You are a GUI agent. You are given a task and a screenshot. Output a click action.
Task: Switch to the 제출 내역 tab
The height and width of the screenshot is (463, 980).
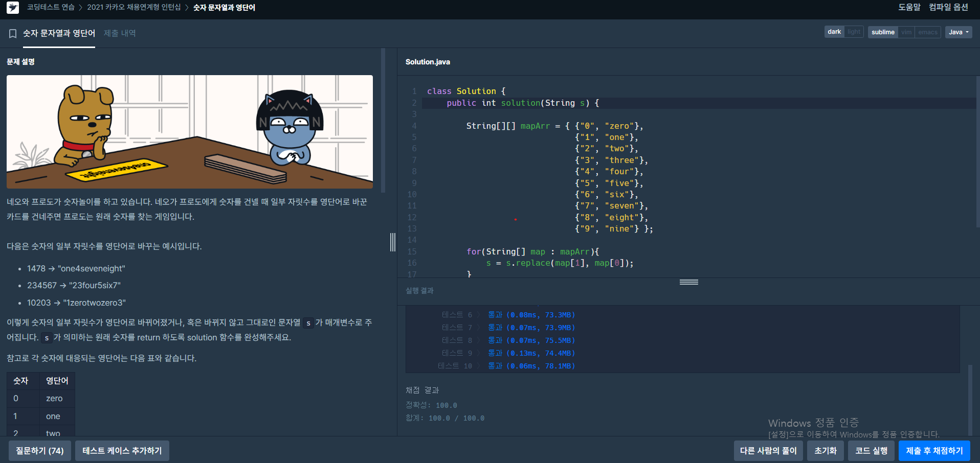click(120, 33)
